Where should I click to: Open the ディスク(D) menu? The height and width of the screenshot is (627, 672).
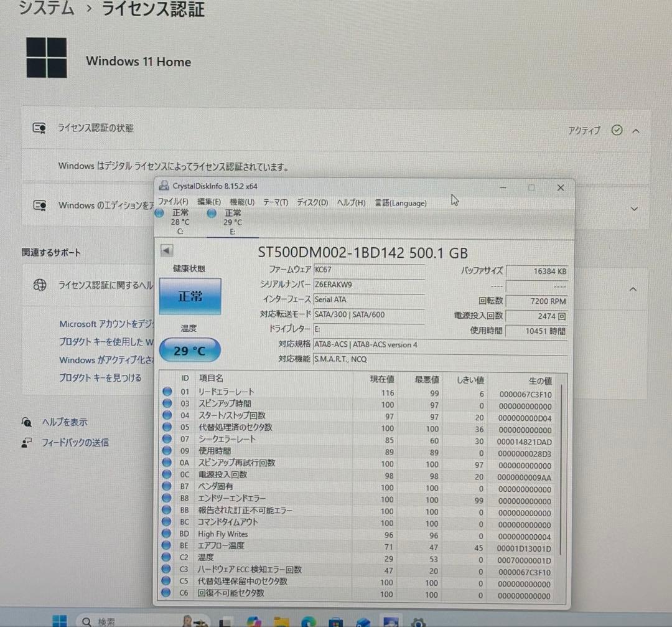tap(312, 202)
